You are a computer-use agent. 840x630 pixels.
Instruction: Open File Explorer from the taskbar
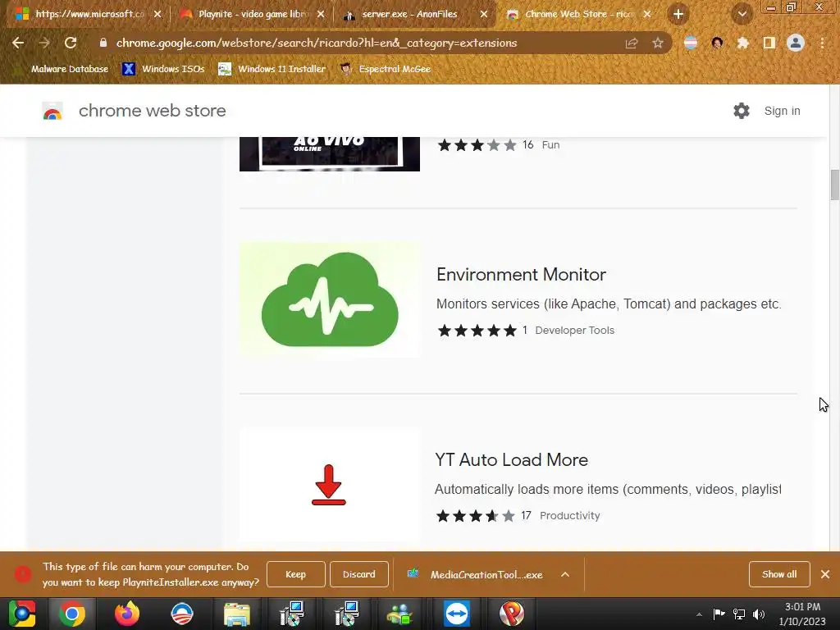point(237,614)
